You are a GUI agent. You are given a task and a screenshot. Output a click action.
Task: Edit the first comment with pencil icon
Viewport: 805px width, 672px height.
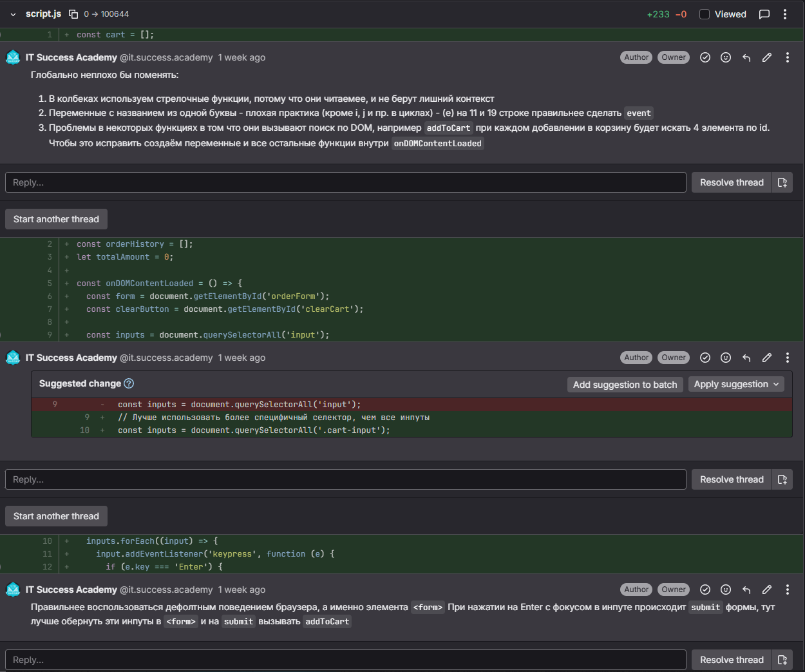(x=767, y=57)
